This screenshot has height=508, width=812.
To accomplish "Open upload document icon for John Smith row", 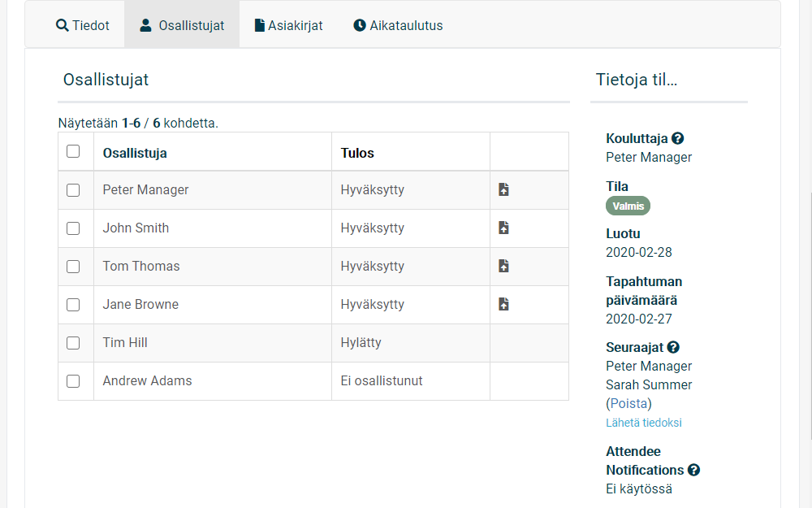I will [x=503, y=228].
